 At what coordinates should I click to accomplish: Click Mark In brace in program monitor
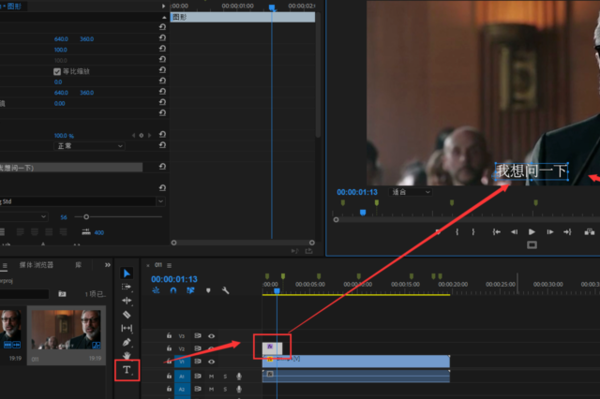click(457, 232)
